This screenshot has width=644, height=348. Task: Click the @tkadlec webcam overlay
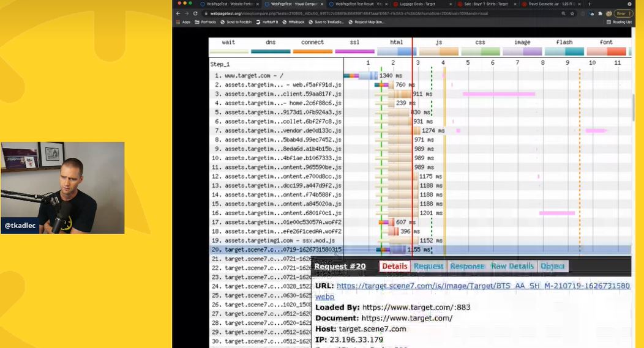click(62, 188)
